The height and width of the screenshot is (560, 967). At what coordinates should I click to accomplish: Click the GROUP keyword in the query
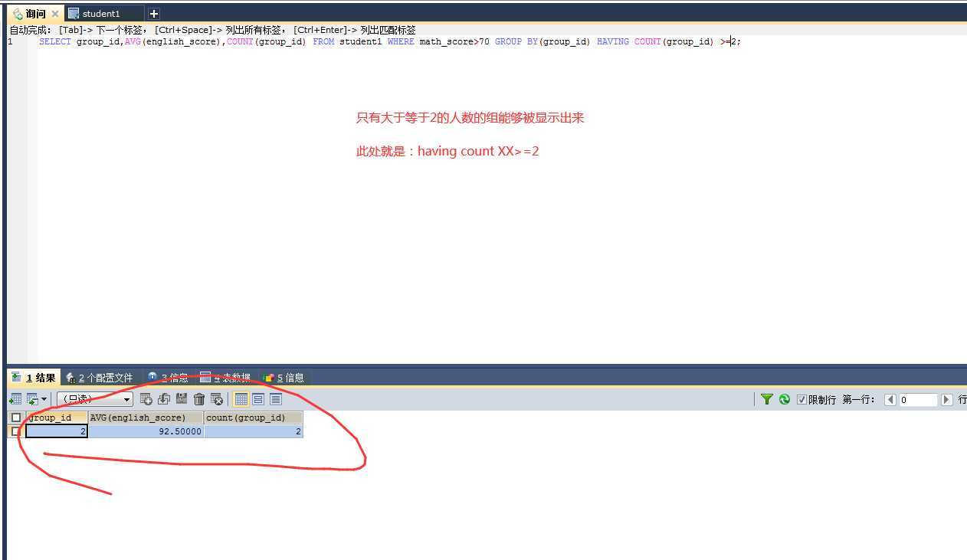508,42
